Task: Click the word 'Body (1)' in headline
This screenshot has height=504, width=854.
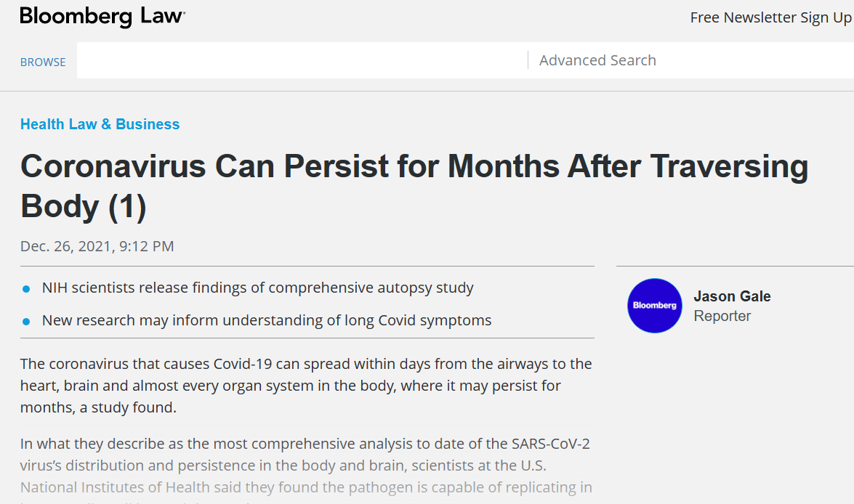Action: (x=84, y=207)
